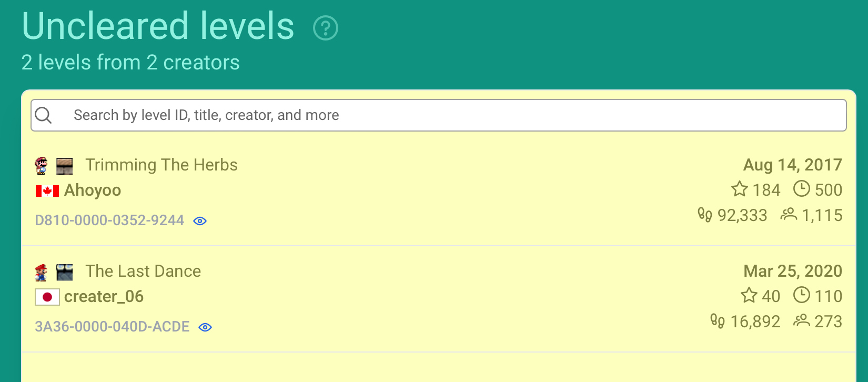Viewport: 868px width, 382px height.
Task: Click the castle theme icon for Trimming The Herbs
Action: pos(64,166)
